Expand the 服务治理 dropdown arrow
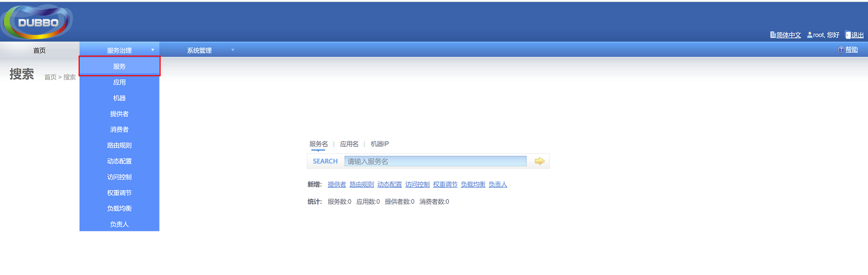The height and width of the screenshot is (275, 868). tap(152, 50)
